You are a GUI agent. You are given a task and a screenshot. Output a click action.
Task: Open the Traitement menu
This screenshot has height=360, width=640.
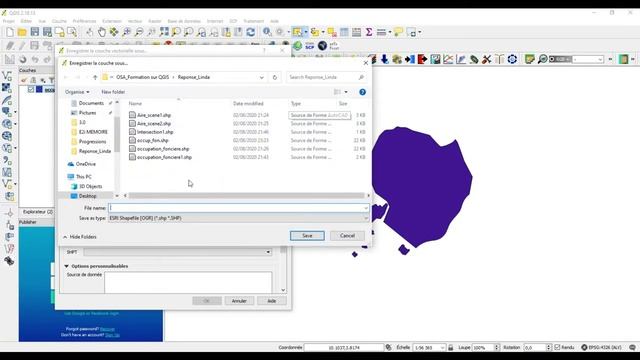[x=253, y=21]
